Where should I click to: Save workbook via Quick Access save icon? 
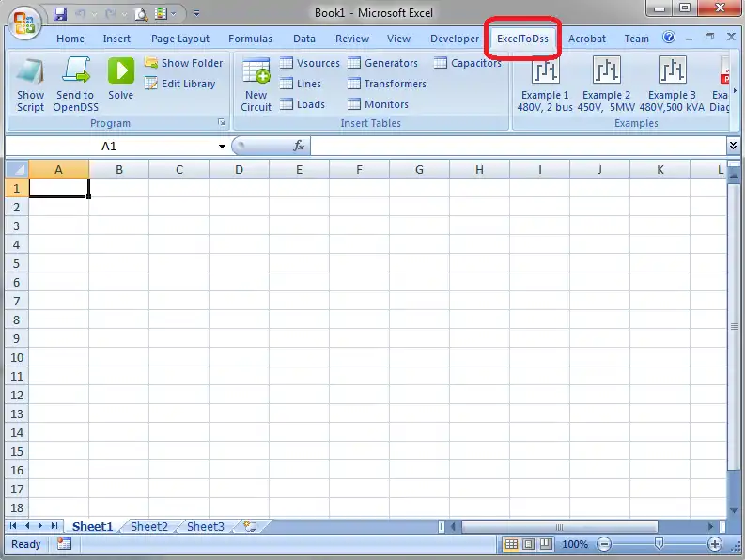pyautogui.click(x=60, y=14)
